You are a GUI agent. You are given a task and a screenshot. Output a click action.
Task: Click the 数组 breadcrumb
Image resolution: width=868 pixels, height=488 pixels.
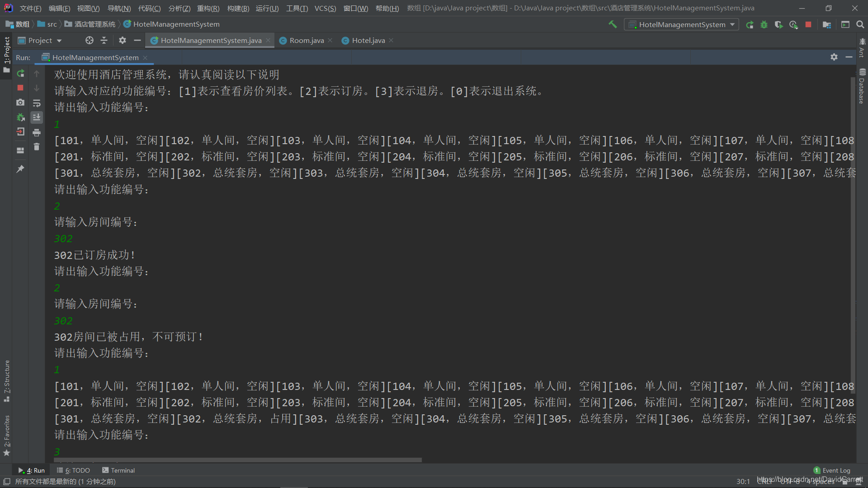[x=18, y=24]
